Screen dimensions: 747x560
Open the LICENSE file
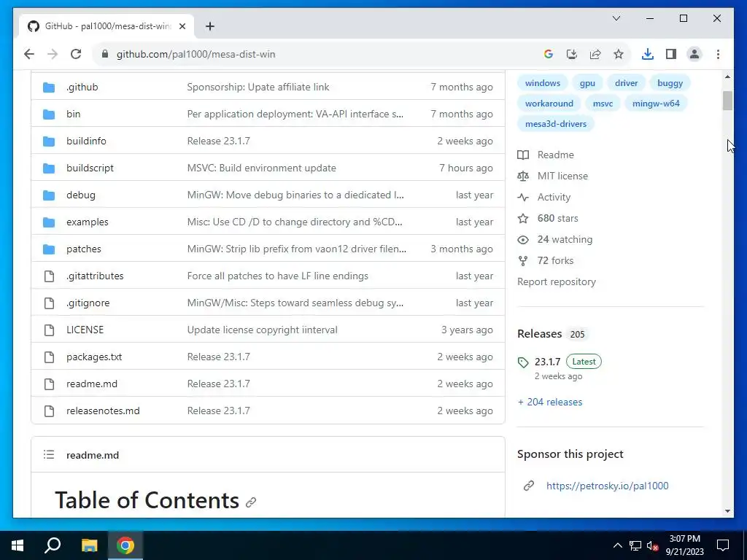pos(85,330)
